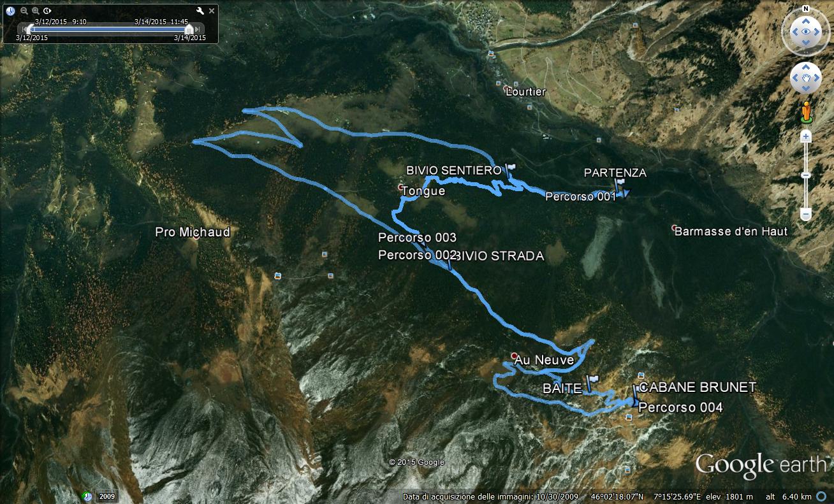Zoom out with navigation bottom minus button
The height and width of the screenshot is (504, 834).
point(806,215)
